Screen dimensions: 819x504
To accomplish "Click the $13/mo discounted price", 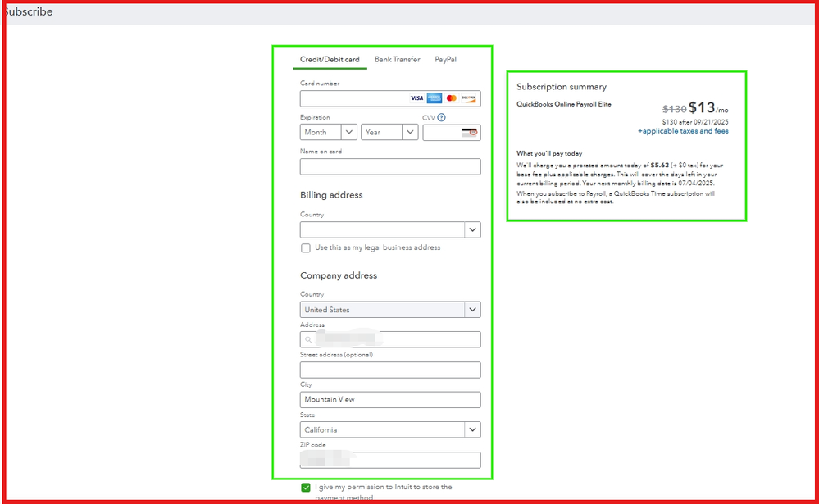I will [708, 108].
